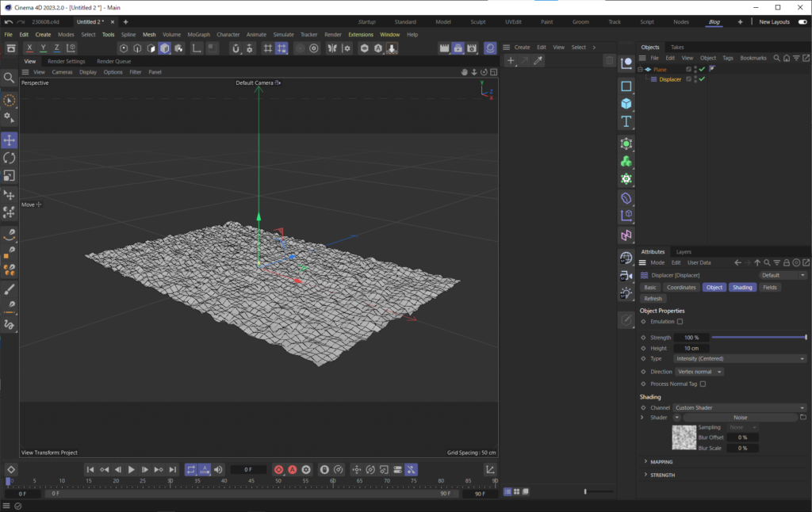Activate the Rotate tool
Screen dimensions: 812x512
click(x=10, y=158)
